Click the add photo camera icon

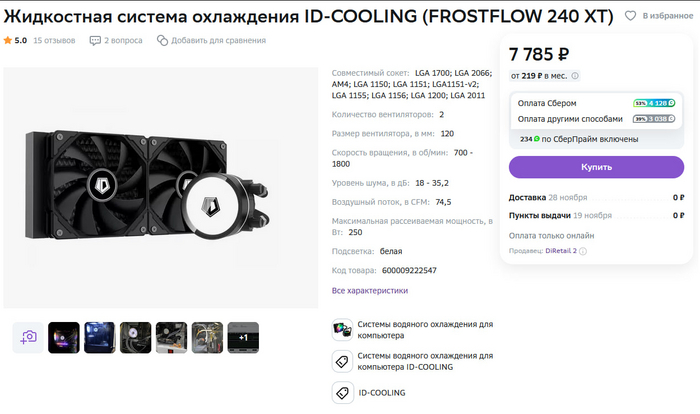point(28,338)
